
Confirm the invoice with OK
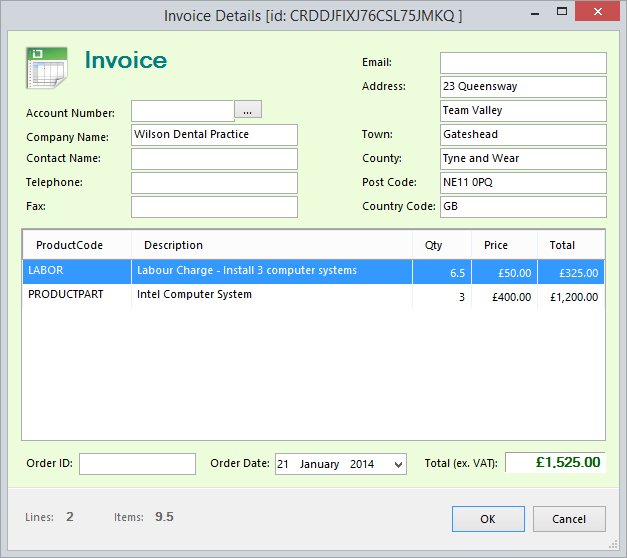point(488,519)
